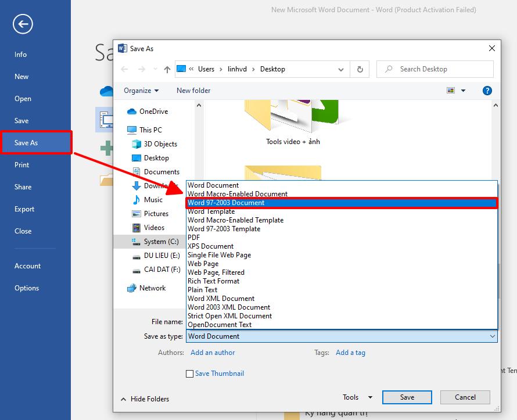Viewport: 517px width, 420px height.
Task: Select System (C:) drive
Action: [150, 242]
